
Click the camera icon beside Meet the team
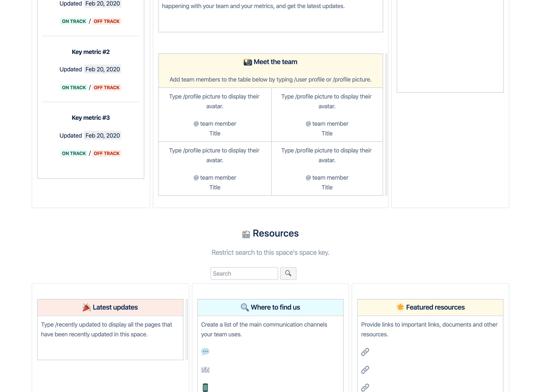tap(248, 62)
